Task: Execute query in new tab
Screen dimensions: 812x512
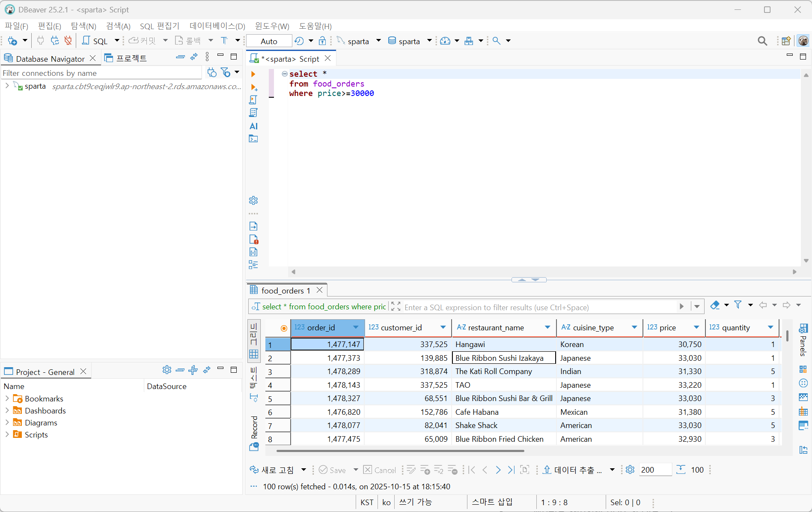Action: coord(254,87)
